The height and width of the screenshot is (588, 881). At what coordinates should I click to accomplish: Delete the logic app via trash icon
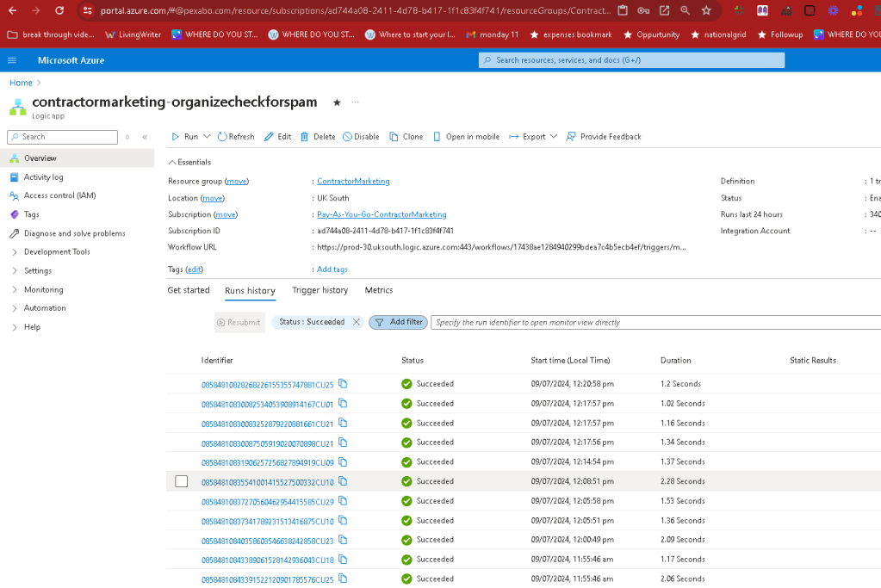click(x=318, y=137)
